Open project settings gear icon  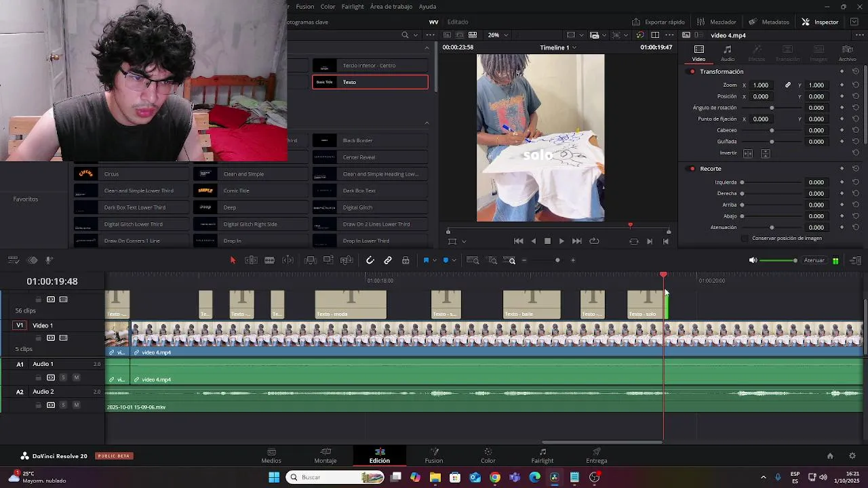coord(852,456)
